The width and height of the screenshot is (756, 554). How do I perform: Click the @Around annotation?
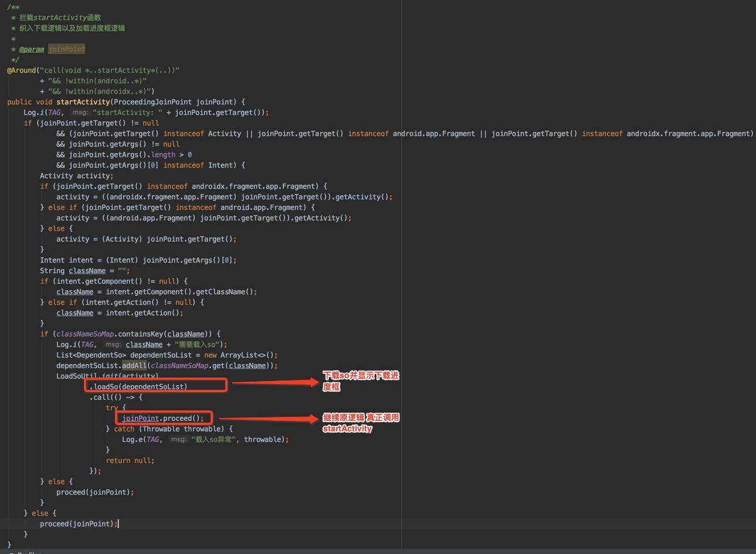pyautogui.click(x=21, y=70)
